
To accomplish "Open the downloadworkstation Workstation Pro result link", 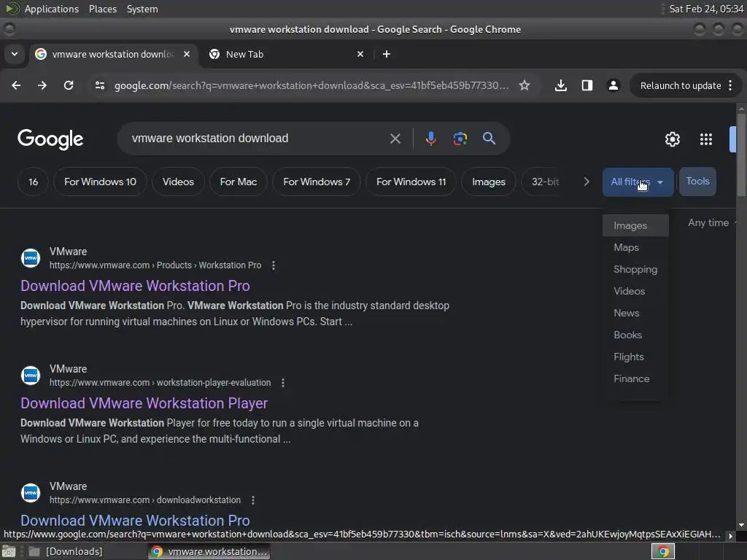I will (135, 521).
